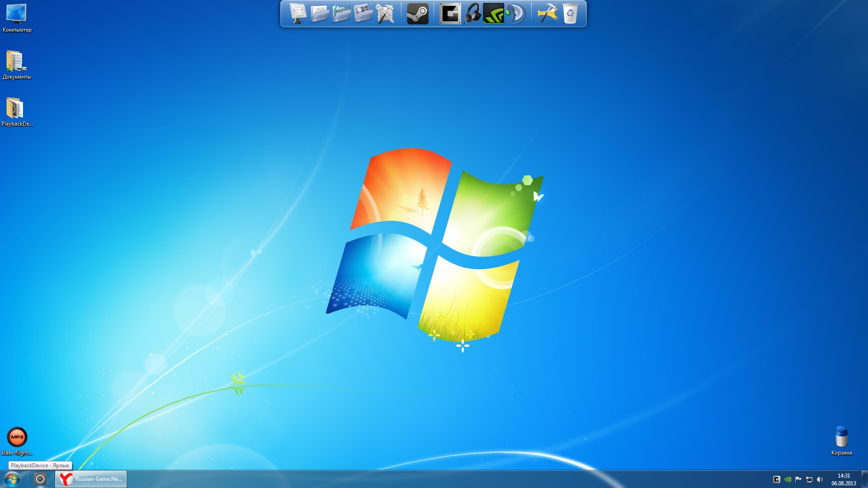Click the pinned circle icon on the taskbar
The height and width of the screenshot is (488, 868).
[x=40, y=479]
